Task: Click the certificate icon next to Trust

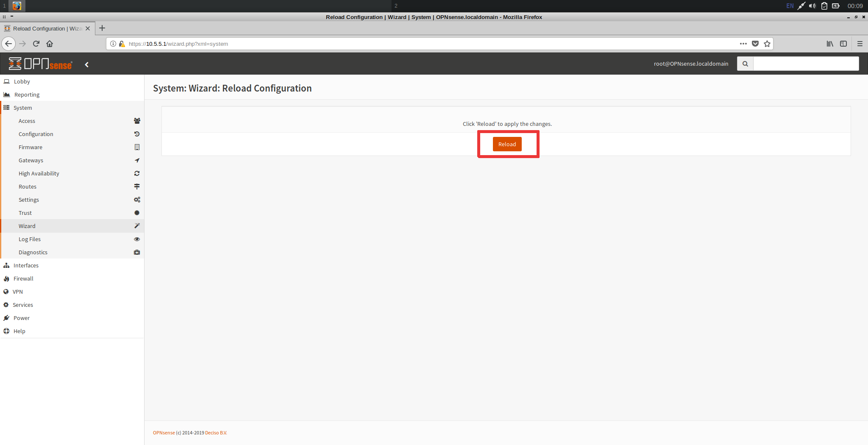Action: coord(137,213)
